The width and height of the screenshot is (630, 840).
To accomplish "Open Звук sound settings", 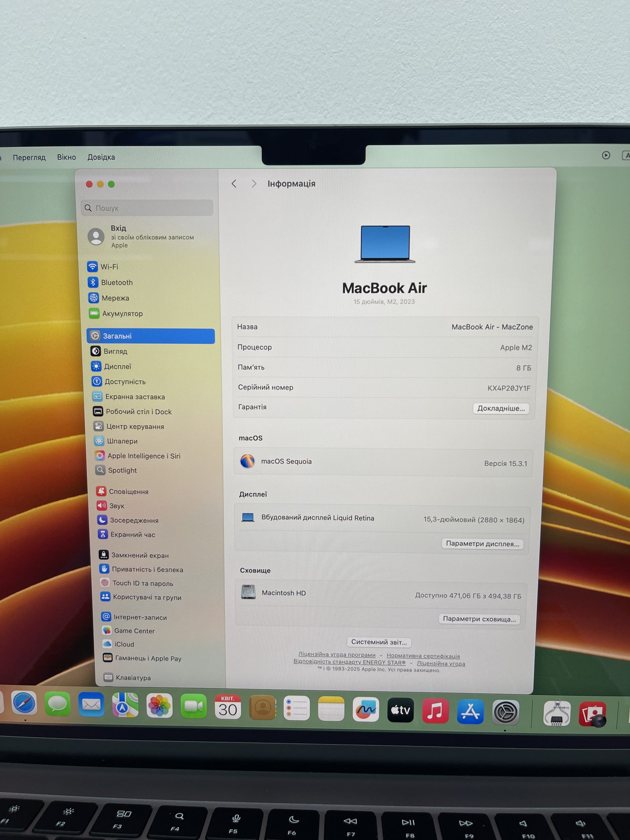I will pos(111,506).
